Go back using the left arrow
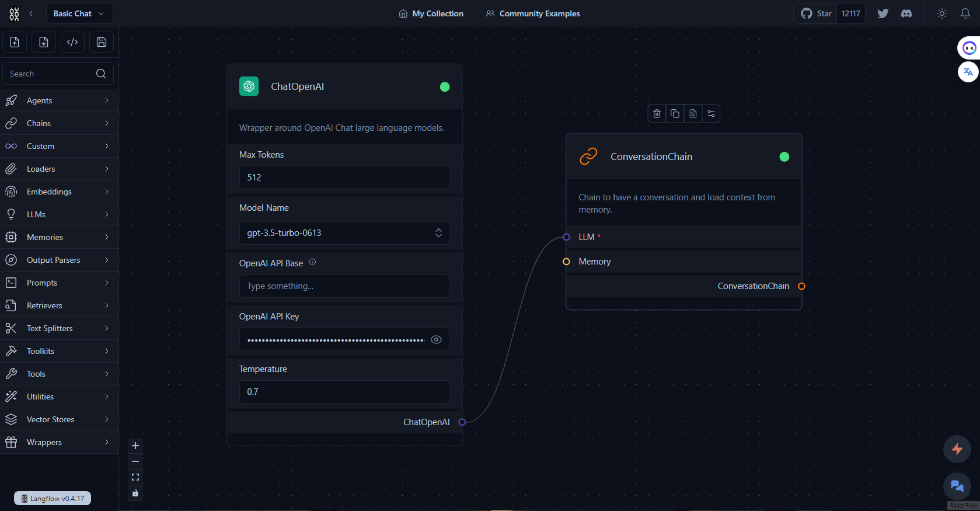980x511 pixels. pos(31,13)
